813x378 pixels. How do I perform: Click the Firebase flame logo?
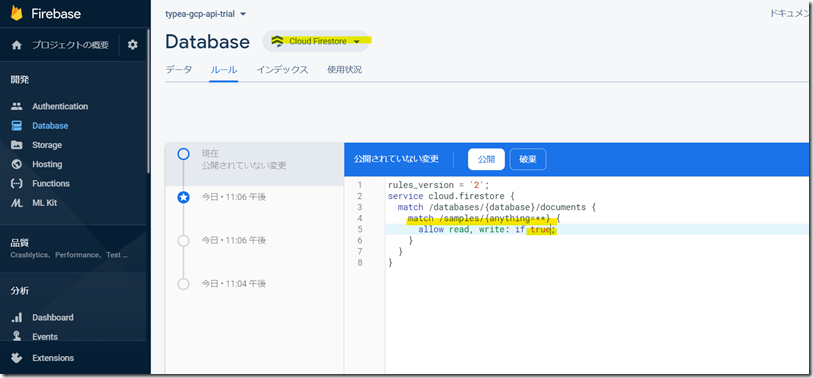(17, 13)
